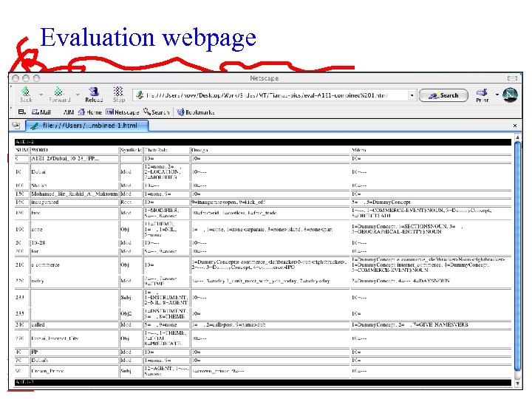Click the vertical scrollbar thumb

click(517, 256)
